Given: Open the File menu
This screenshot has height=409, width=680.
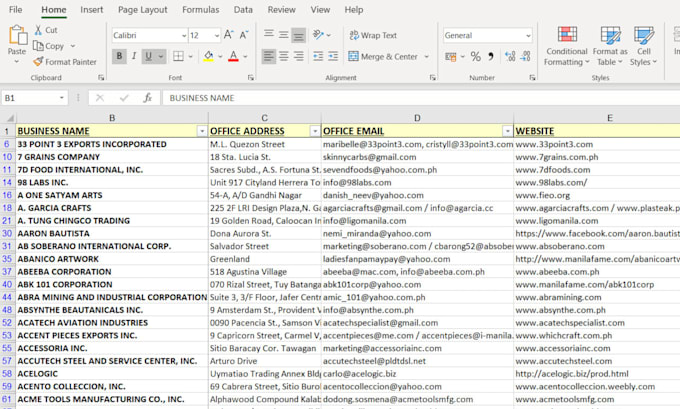Looking at the screenshot, I should [16, 10].
